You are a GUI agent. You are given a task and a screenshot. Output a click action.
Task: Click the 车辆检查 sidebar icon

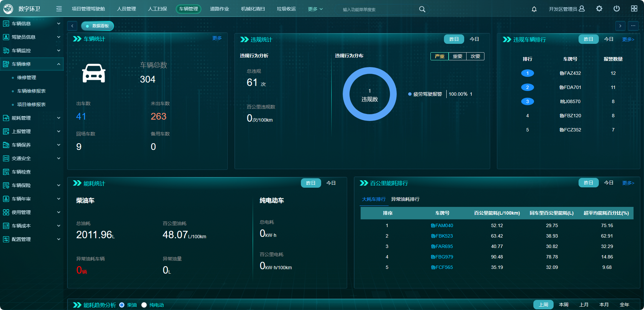coord(6,172)
